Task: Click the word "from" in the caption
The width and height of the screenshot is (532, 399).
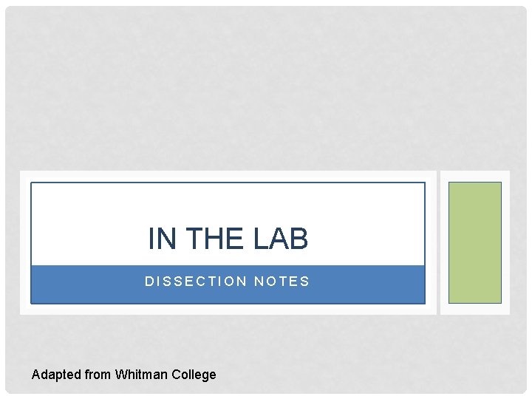Action: pyautogui.click(x=98, y=375)
